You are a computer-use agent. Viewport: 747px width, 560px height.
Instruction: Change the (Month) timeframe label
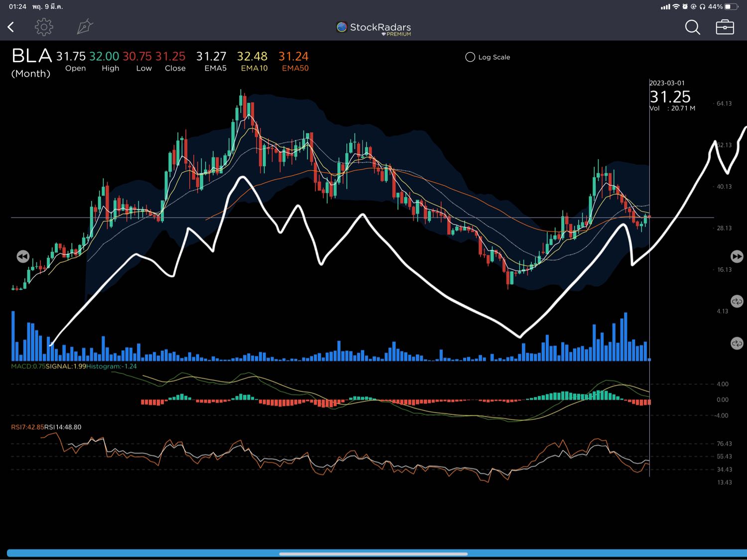click(31, 74)
